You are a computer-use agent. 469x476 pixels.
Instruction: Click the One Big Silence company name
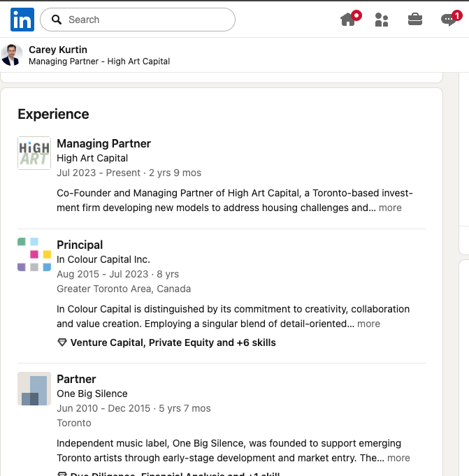tap(92, 394)
